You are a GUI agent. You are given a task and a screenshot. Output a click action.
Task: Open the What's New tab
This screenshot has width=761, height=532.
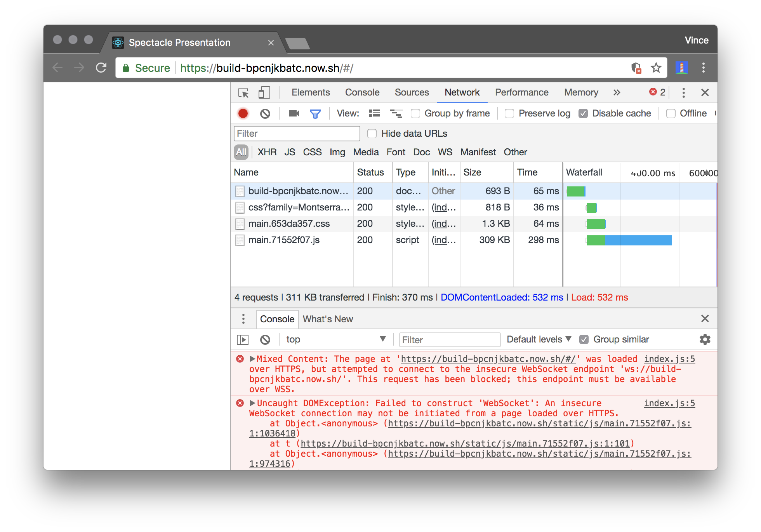click(x=328, y=319)
